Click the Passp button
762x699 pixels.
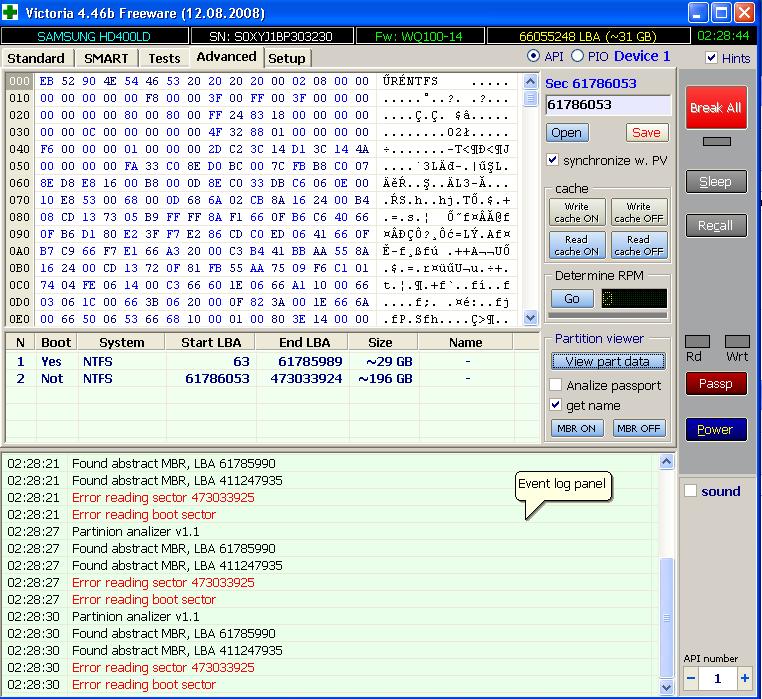(x=716, y=384)
